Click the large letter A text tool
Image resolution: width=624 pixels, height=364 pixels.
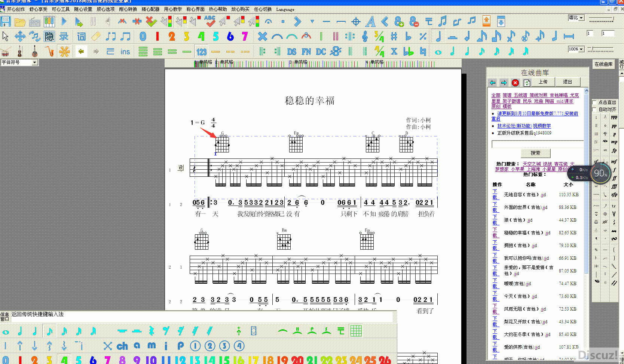370,22
